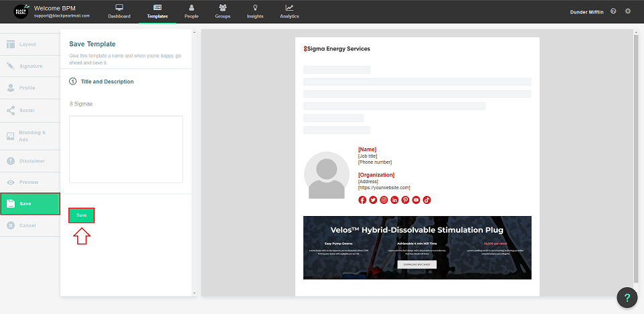This screenshot has width=644, height=314.
Task: Click the green Save button under description
Action: (81, 215)
